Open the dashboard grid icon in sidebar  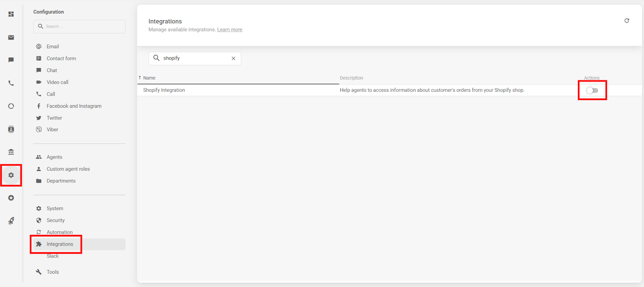click(11, 14)
